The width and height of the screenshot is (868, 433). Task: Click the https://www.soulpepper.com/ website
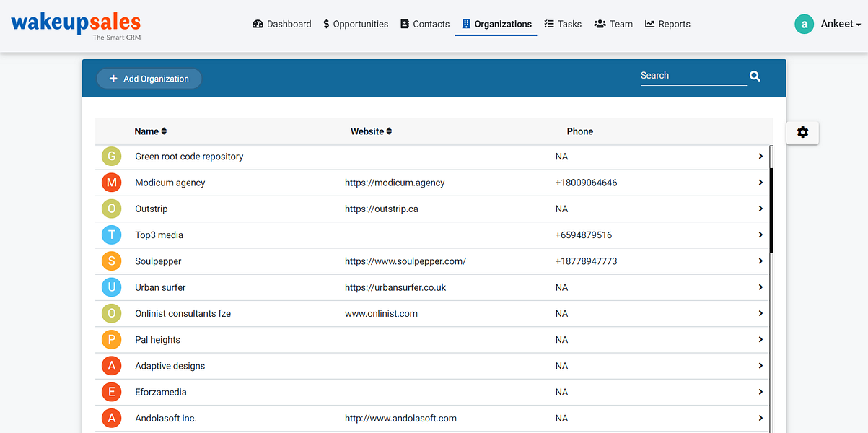[x=405, y=261]
